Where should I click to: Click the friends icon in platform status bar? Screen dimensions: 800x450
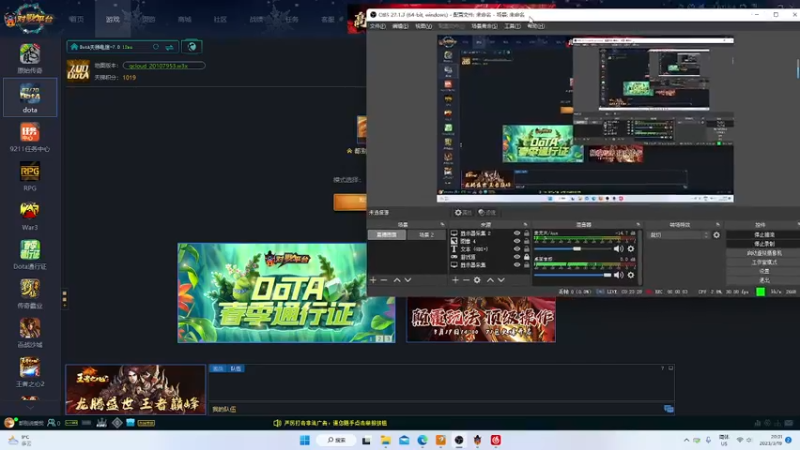52,422
